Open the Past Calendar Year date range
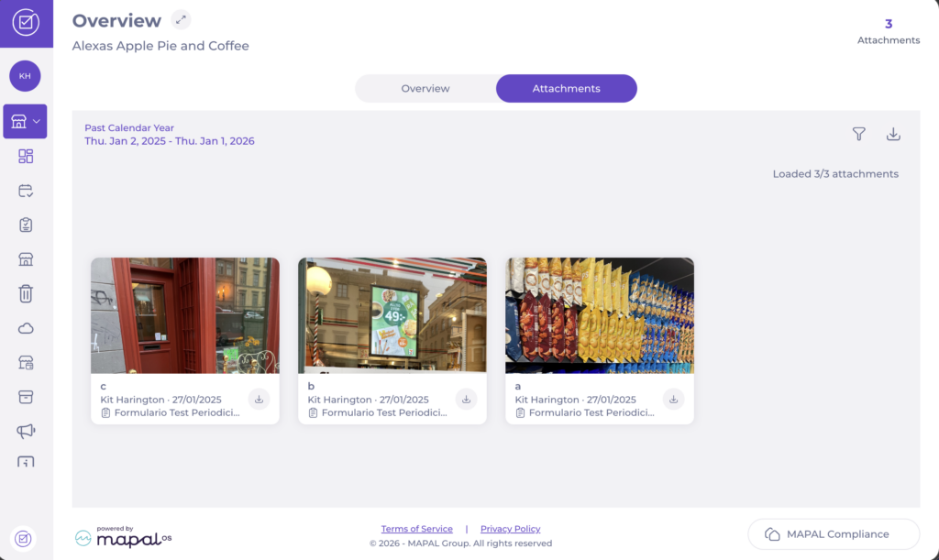This screenshot has height=560, width=939. pos(169,135)
